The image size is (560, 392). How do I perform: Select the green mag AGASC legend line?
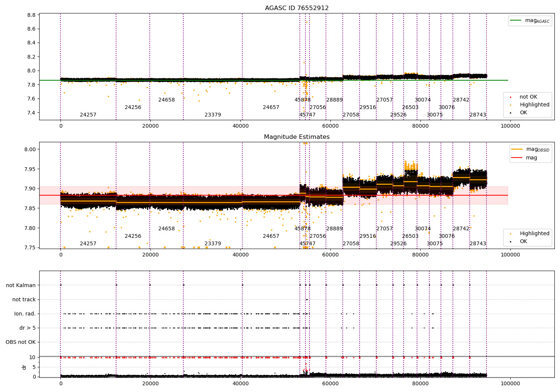tap(516, 20)
